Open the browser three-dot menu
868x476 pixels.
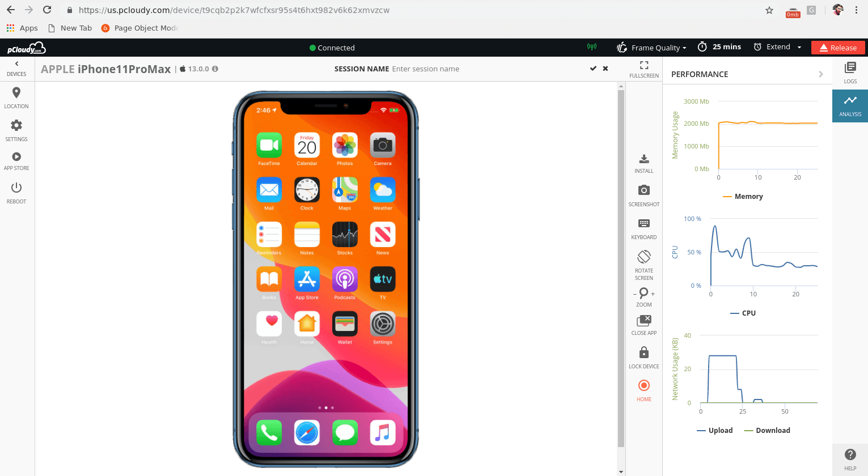856,10
